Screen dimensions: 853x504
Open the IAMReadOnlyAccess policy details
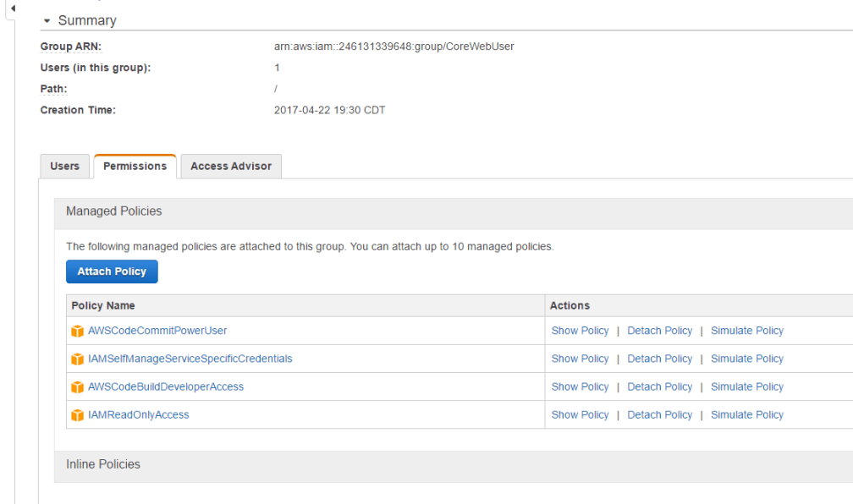click(138, 414)
